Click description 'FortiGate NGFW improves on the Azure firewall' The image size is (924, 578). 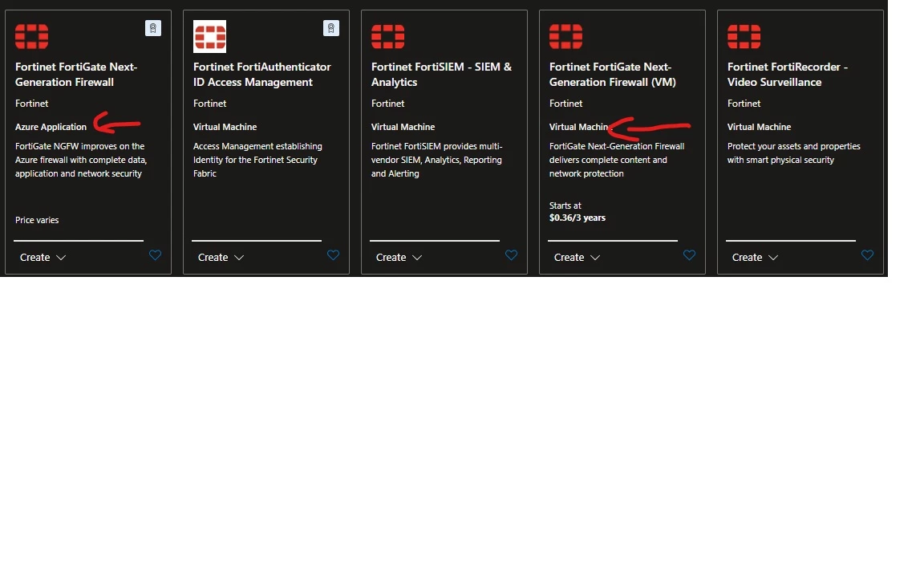point(81,160)
